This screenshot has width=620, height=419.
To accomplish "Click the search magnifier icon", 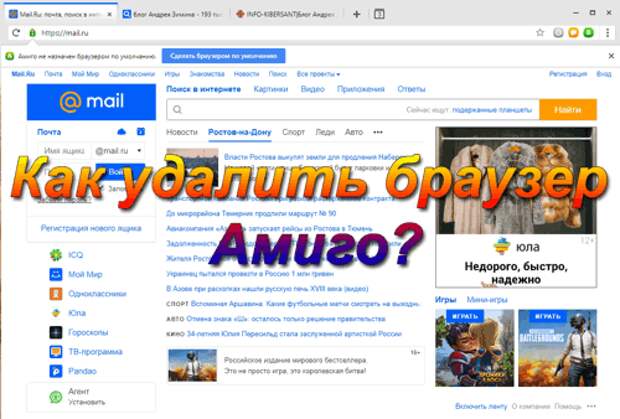I will tap(178, 109).
